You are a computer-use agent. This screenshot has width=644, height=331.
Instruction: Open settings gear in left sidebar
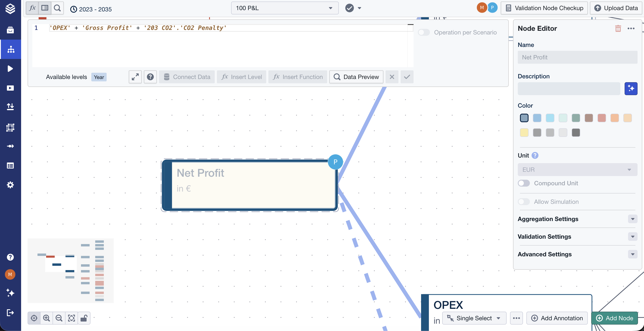10,185
